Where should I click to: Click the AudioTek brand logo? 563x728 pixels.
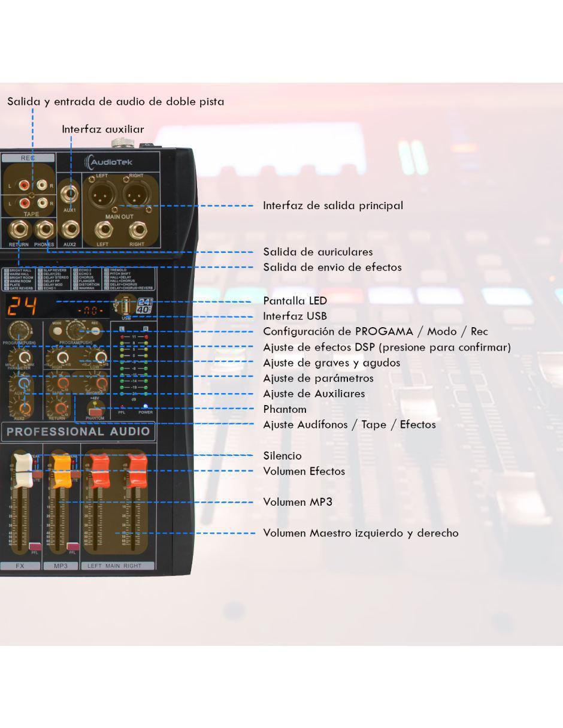108,162
